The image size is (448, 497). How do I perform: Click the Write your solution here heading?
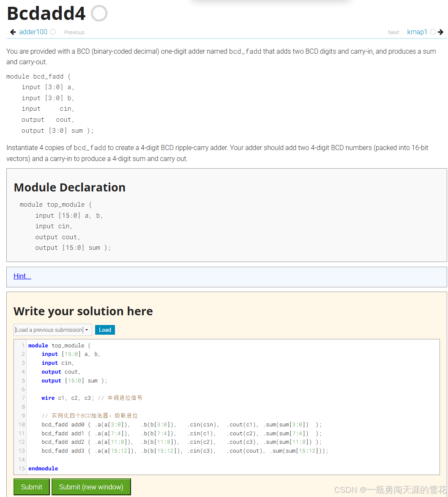point(83,311)
